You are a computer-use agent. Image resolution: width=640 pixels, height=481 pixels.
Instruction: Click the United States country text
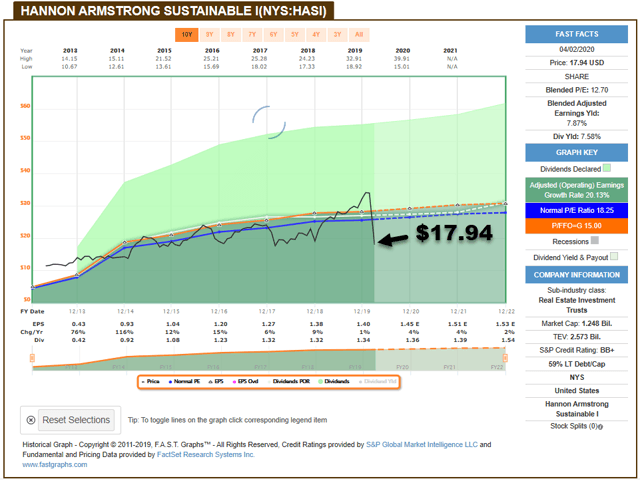coord(577,391)
